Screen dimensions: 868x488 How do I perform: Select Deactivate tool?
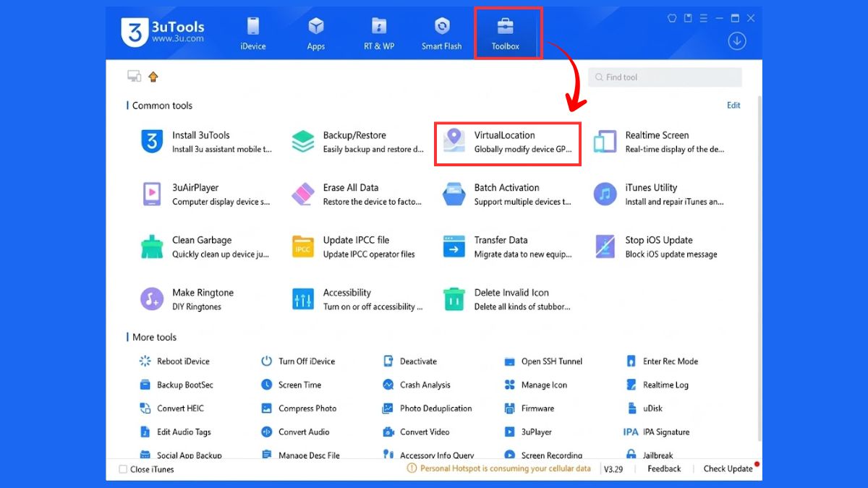coord(409,361)
